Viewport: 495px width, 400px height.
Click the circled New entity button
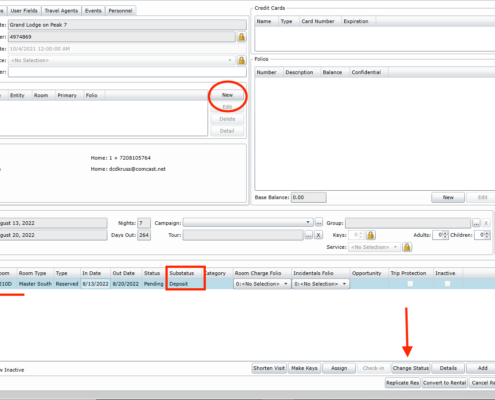pyautogui.click(x=227, y=95)
